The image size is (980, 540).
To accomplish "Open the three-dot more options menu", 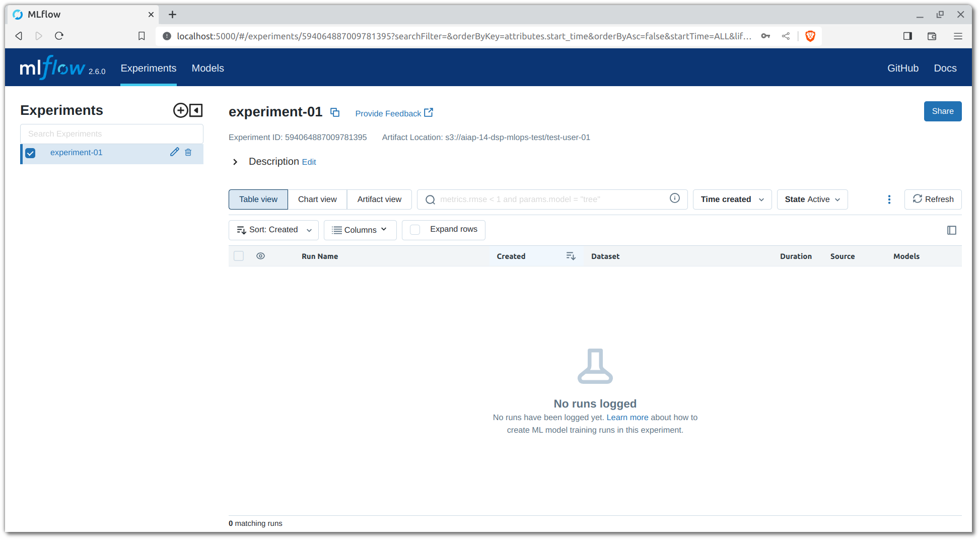I will click(x=889, y=199).
